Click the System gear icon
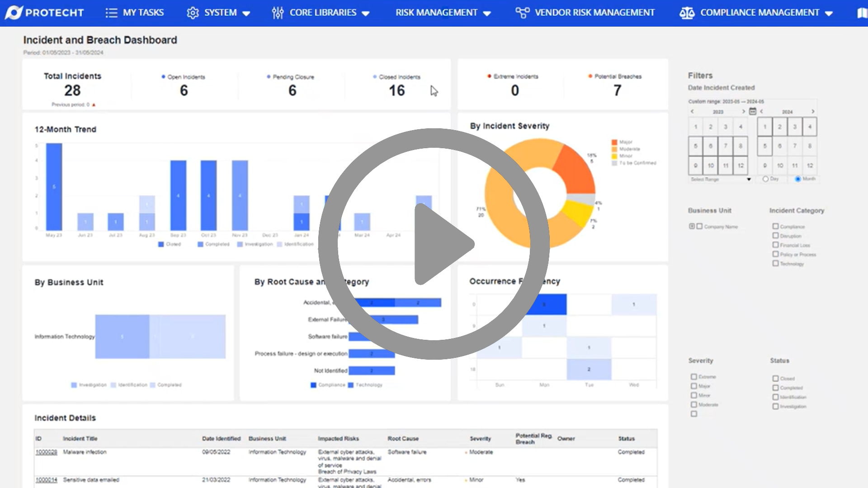The image size is (868, 488). tap(193, 12)
